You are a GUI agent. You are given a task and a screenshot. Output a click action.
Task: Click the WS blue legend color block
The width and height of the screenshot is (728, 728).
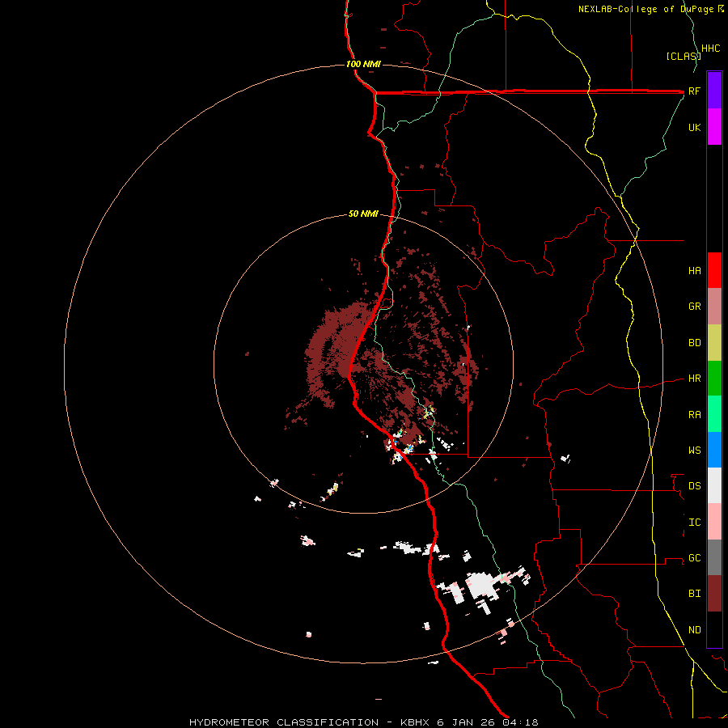point(714,450)
